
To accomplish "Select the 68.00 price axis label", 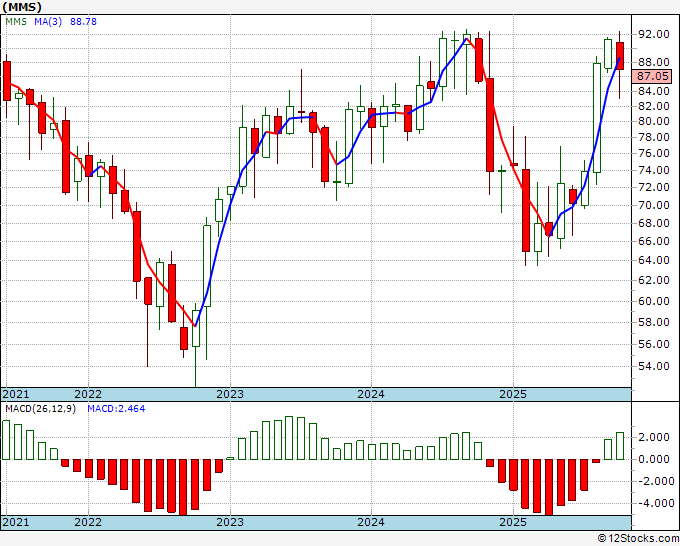I will 653,223.
